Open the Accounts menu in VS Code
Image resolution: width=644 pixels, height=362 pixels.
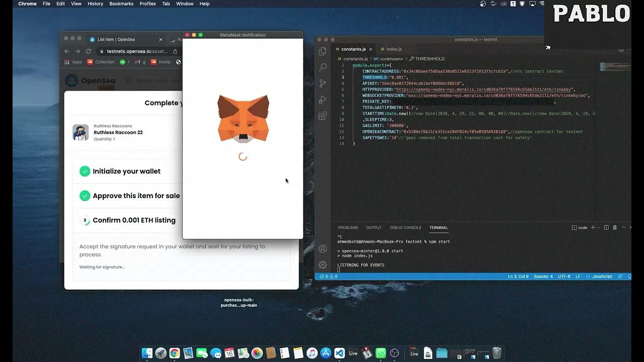pos(323,249)
